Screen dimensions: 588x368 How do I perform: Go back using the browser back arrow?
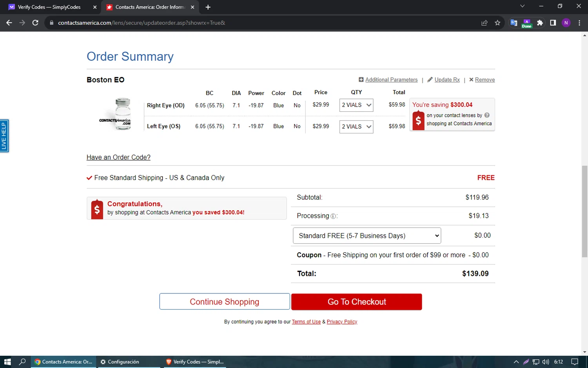tap(9, 23)
